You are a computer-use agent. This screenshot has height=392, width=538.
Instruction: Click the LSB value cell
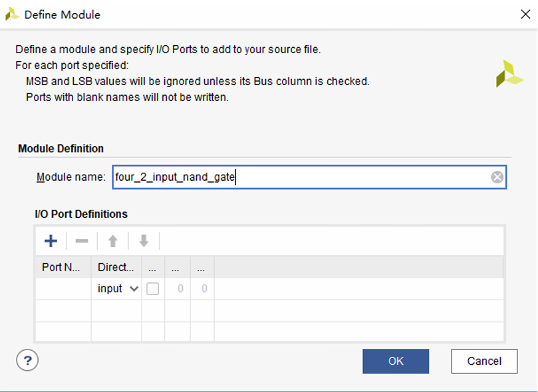tap(202, 288)
